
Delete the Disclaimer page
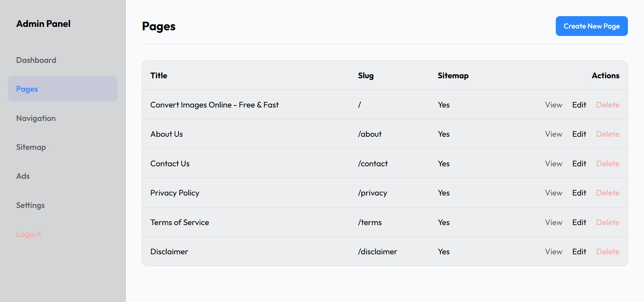click(607, 252)
